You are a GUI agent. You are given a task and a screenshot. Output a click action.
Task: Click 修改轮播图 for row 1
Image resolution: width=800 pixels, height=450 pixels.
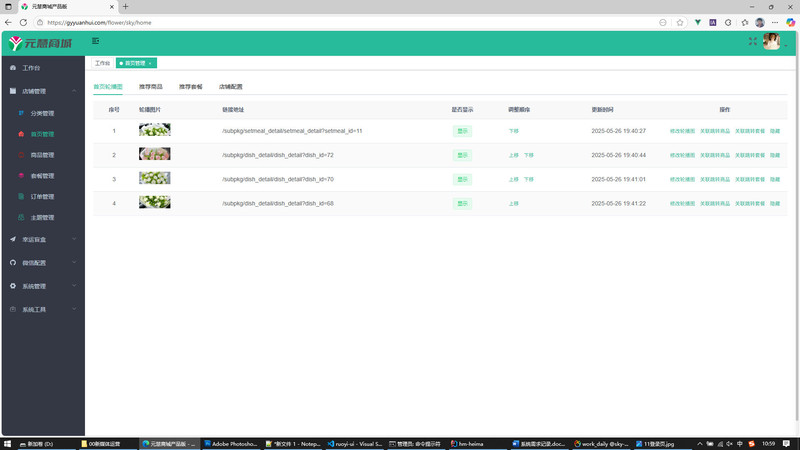pyautogui.click(x=682, y=131)
